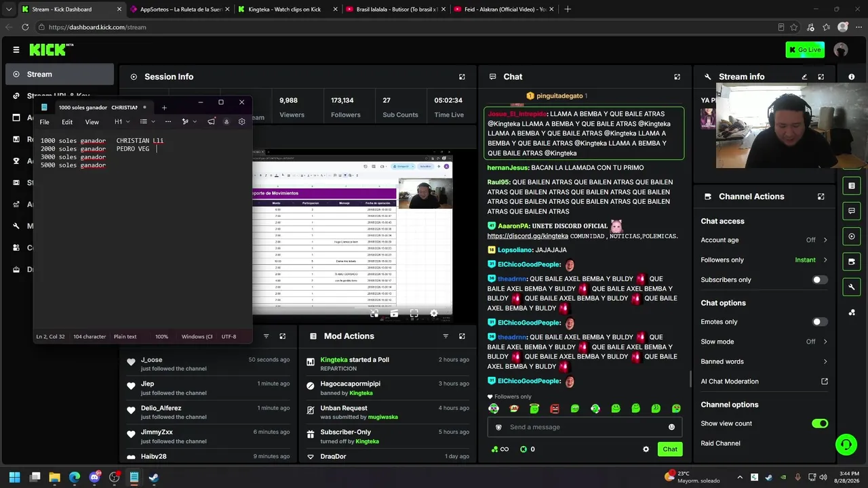
Task: Open Notepad heading H1 dropdown
Action: pos(121,122)
